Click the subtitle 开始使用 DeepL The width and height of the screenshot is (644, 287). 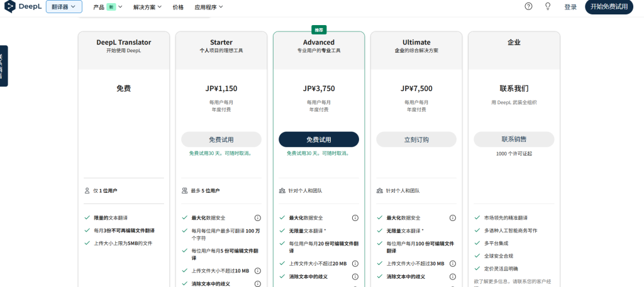124,51
